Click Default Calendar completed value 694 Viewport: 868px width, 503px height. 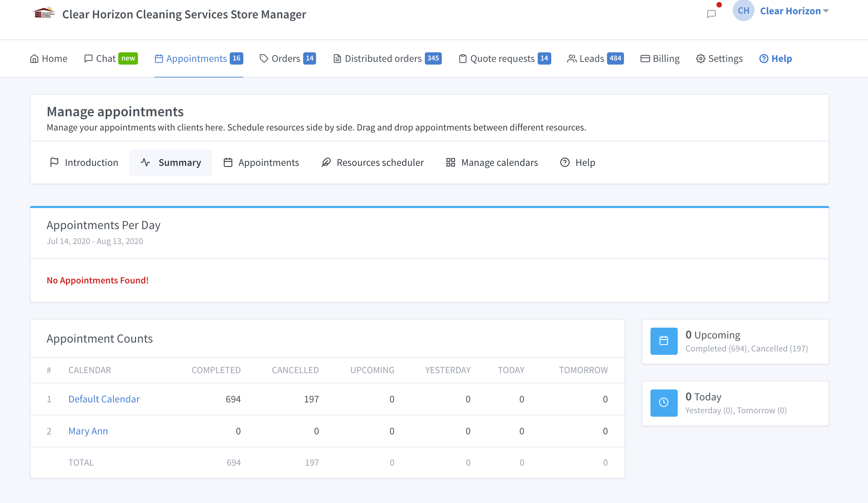(233, 399)
